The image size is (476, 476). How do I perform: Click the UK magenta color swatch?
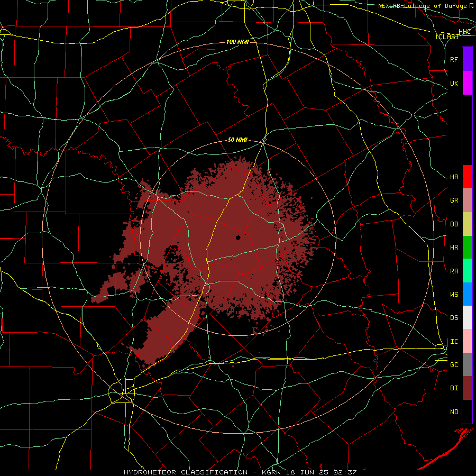467,83
